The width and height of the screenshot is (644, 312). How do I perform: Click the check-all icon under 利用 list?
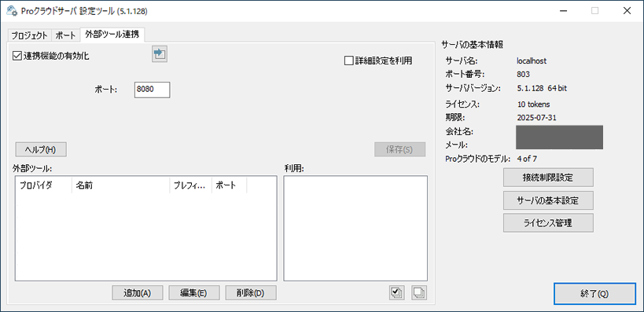(397, 292)
